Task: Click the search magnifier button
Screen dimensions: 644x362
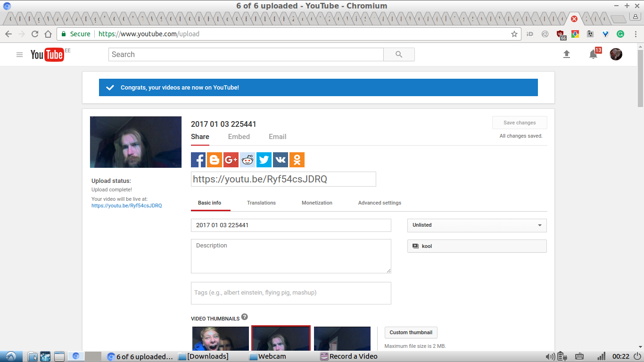Action: coord(399,54)
